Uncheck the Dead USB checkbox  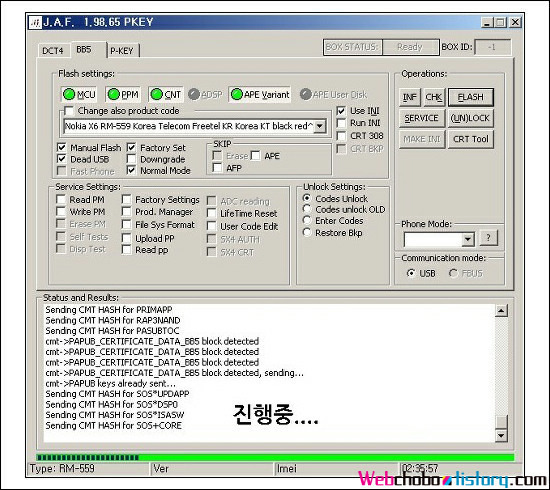61,159
